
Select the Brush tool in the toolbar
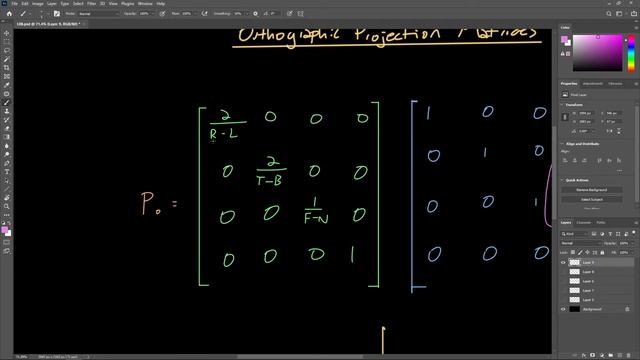click(7, 102)
